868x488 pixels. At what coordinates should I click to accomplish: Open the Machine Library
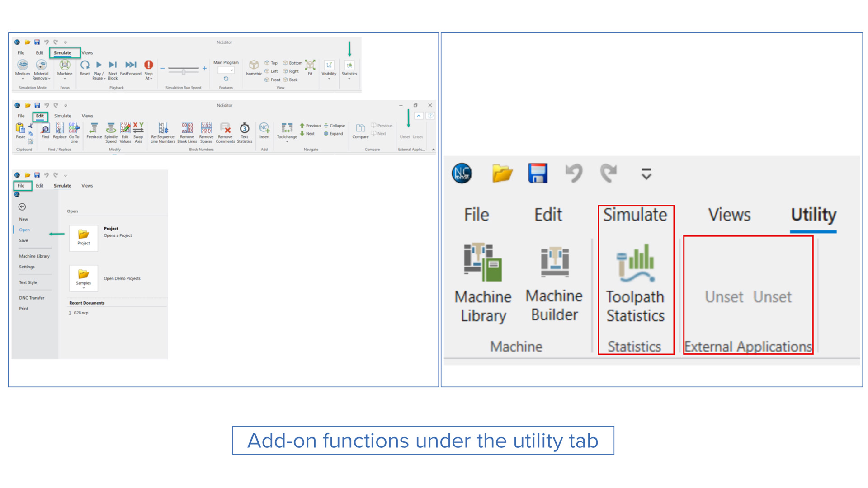pos(483,262)
